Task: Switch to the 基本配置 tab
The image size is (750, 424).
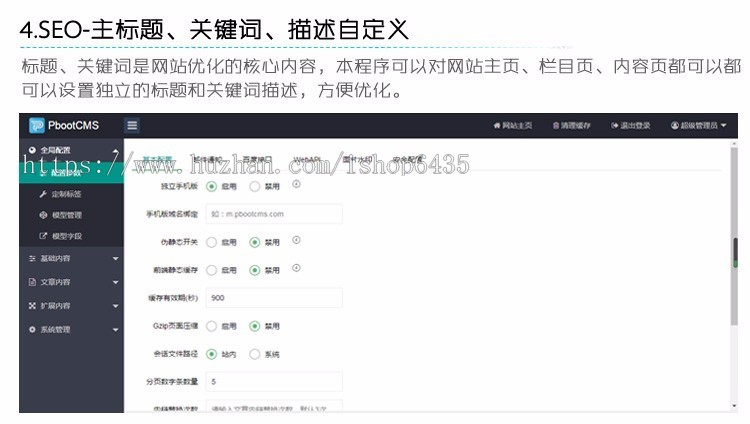Action: (157, 159)
